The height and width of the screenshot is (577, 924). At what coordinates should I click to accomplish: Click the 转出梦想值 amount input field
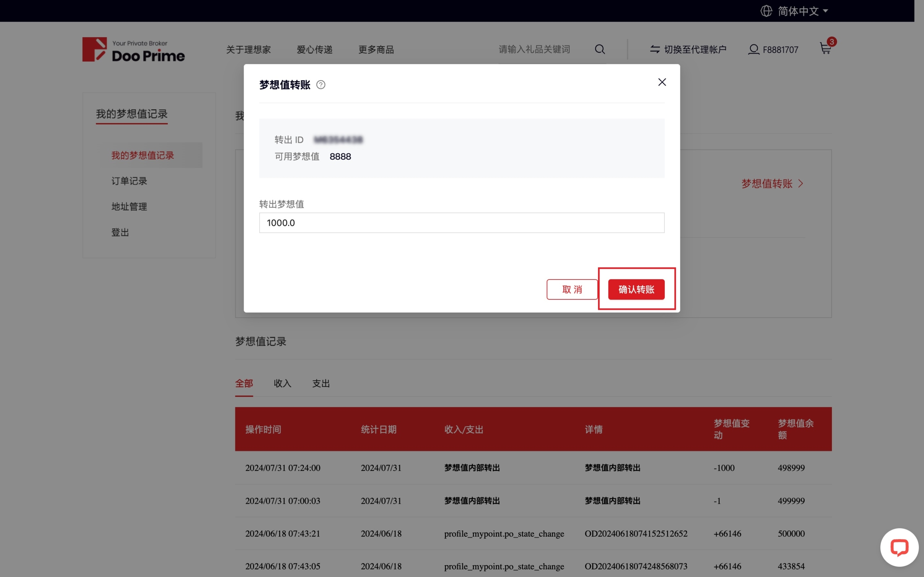(x=461, y=223)
